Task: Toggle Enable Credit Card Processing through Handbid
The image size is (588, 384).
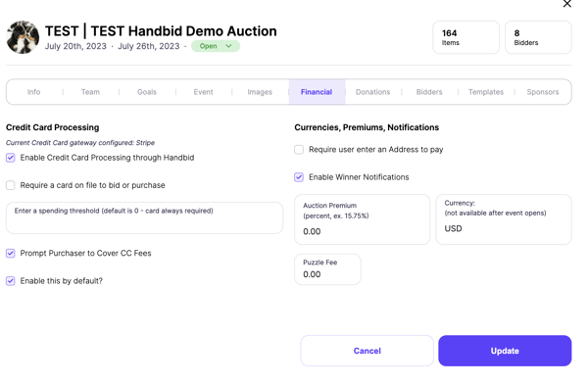Action: tap(11, 158)
